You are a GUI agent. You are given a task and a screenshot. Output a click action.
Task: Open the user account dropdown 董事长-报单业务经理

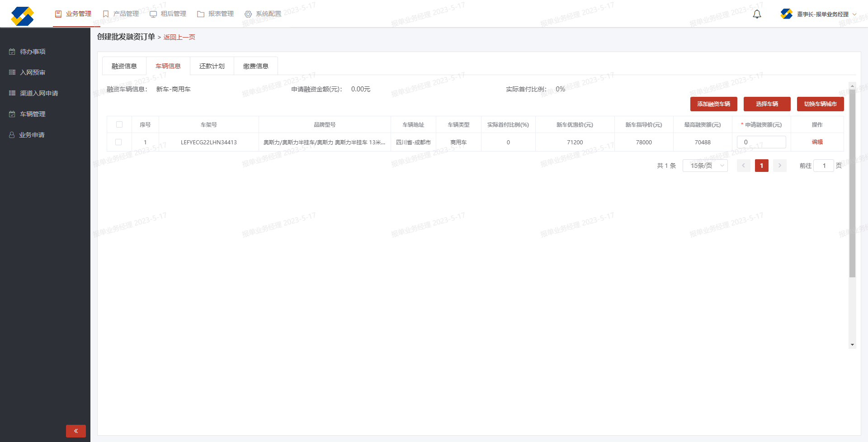tap(819, 14)
